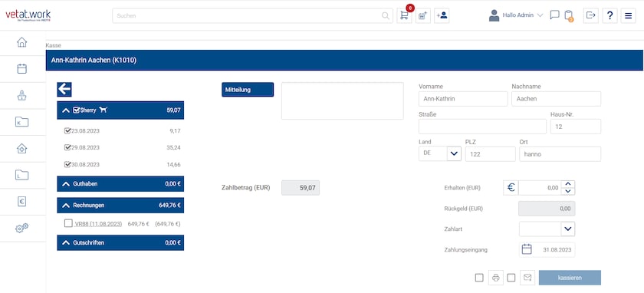Open the Euro cash register sidebar icon

[21, 202]
